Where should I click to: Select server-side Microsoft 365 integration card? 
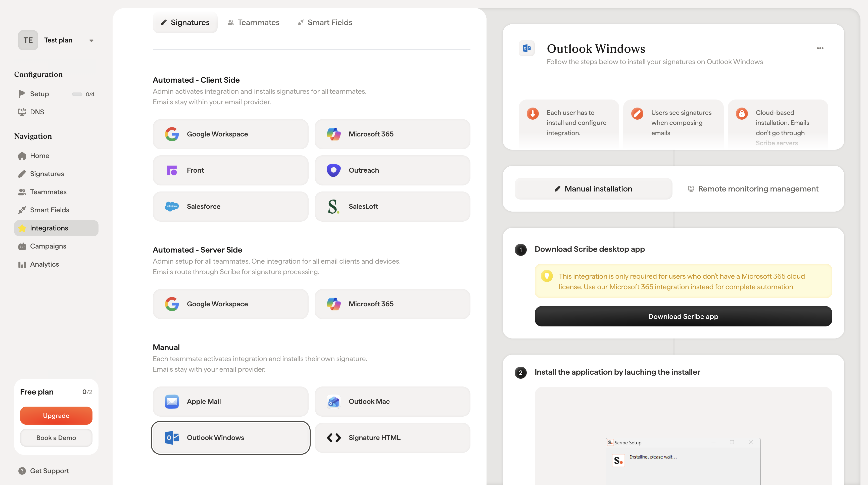(392, 304)
